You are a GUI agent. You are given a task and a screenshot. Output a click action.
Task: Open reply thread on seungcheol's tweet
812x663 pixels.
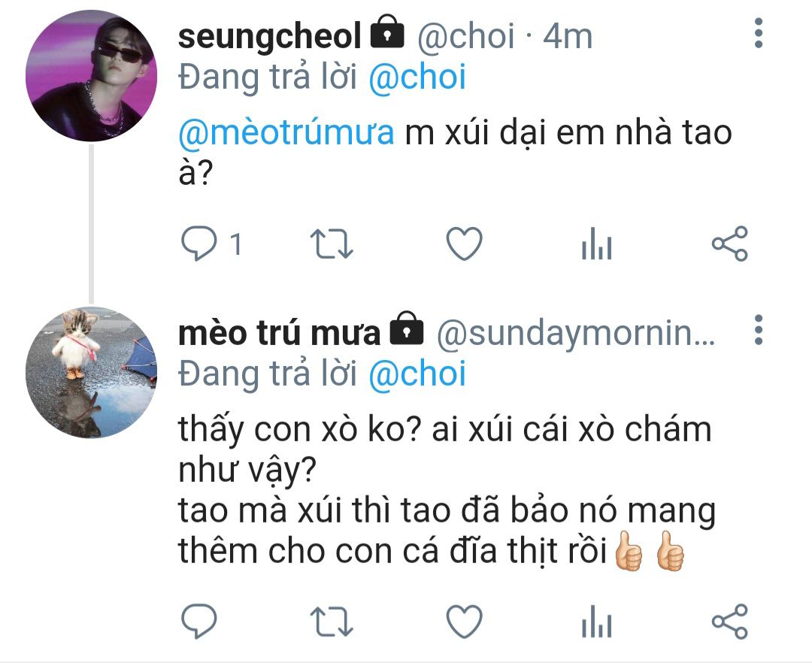pyautogui.click(x=198, y=244)
